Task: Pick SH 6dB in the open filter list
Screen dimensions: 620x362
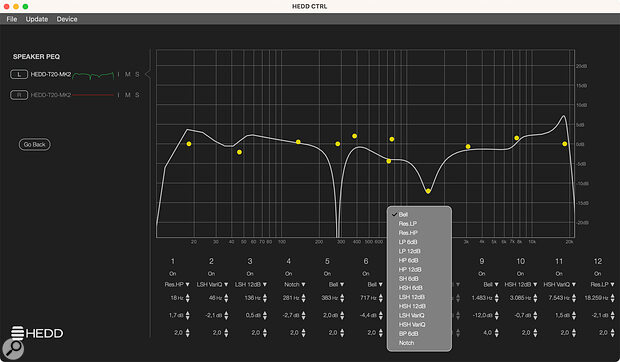Action: click(x=408, y=279)
